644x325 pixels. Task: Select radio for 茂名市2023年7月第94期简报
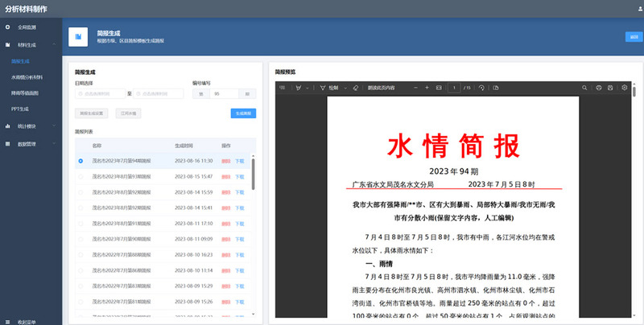coord(80,161)
